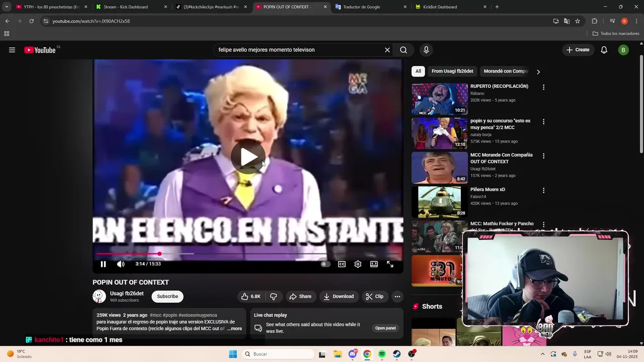Subscribe to Usagi fb26det channel
Viewport: 644px width, 362px height.
(x=168, y=297)
